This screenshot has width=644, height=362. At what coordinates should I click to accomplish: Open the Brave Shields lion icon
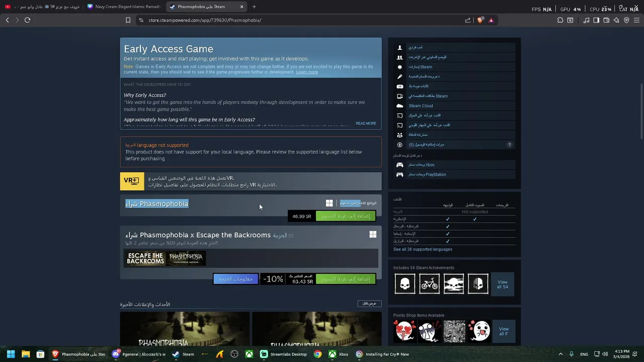(x=480, y=20)
